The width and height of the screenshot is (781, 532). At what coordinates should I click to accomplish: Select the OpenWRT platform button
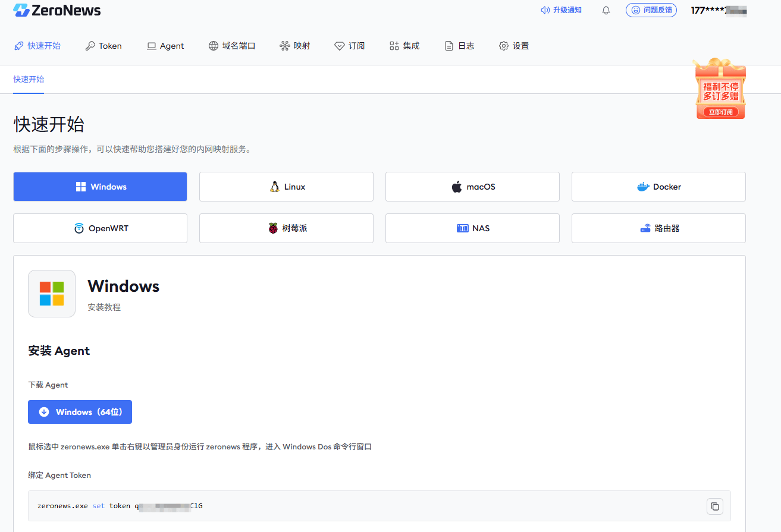coord(100,228)
